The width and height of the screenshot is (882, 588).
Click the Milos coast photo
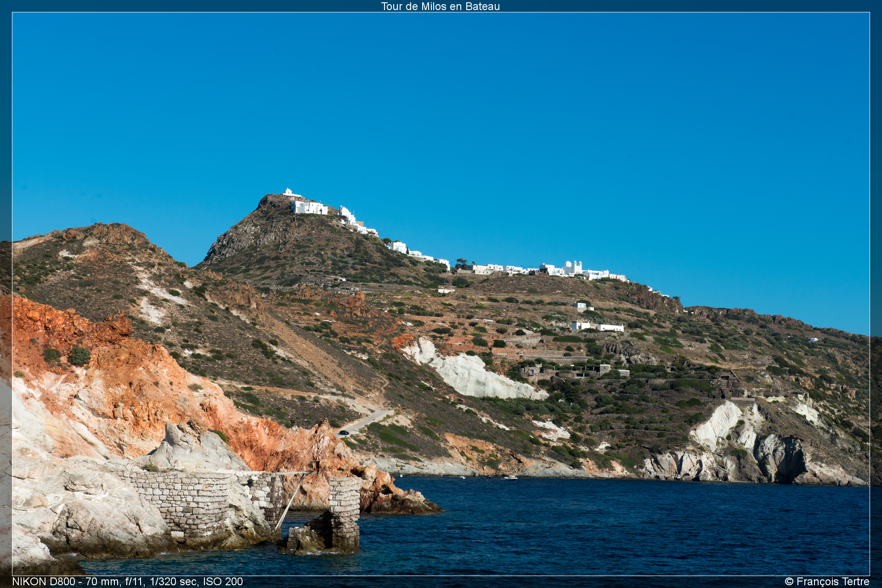click(x=441, y=294)
